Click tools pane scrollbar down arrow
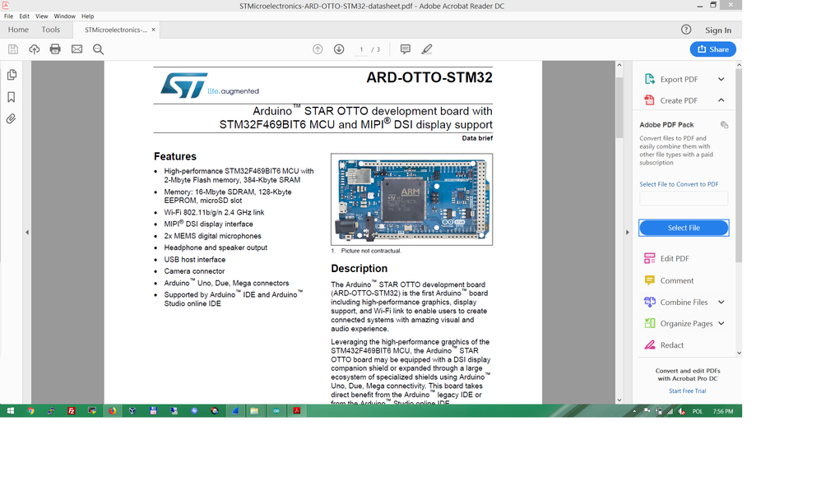Screen dimensions: 821x504 coord(739,353)
